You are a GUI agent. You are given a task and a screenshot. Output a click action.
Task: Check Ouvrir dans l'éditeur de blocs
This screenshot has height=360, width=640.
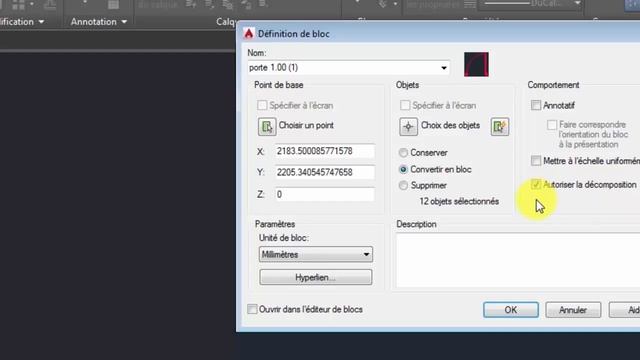252,309
